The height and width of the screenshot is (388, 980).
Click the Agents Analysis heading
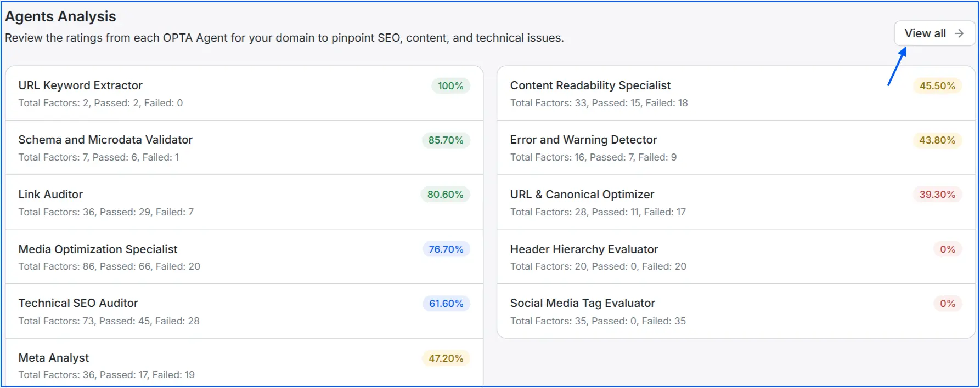point(60,16)
